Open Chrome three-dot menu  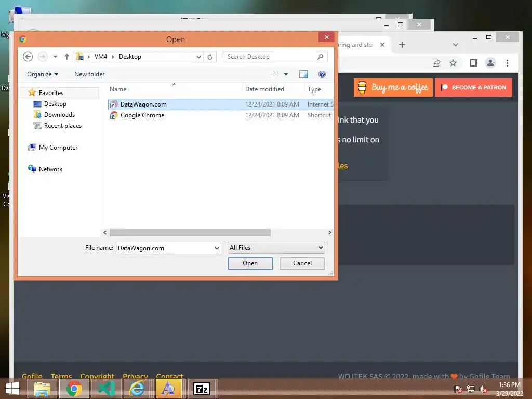pos(507,63)
